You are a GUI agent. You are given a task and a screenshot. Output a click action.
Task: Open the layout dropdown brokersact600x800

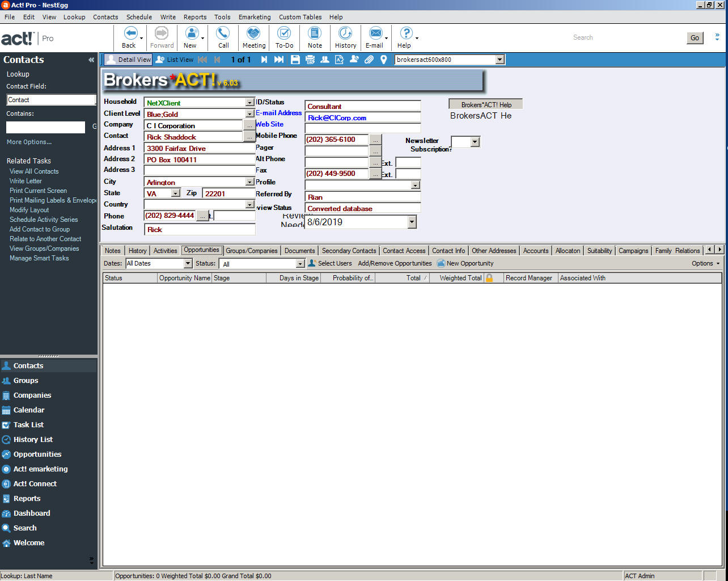click(x=500, y=60)
